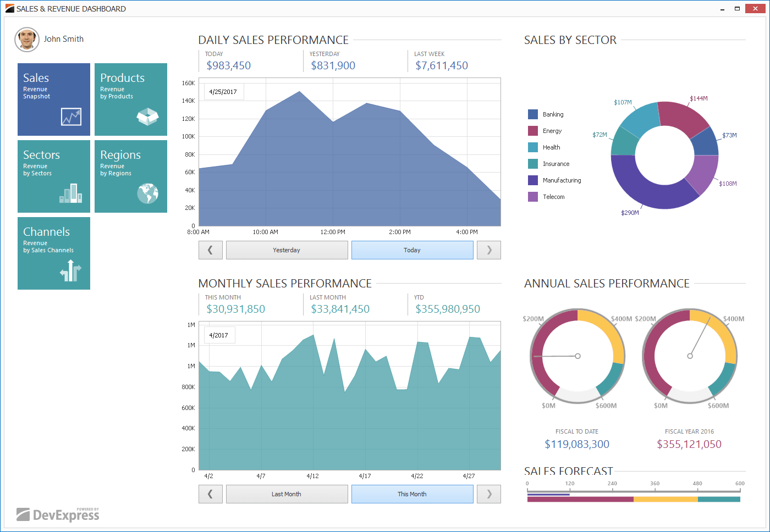Select the arrows icon on the Channels tile

[70, 270]
